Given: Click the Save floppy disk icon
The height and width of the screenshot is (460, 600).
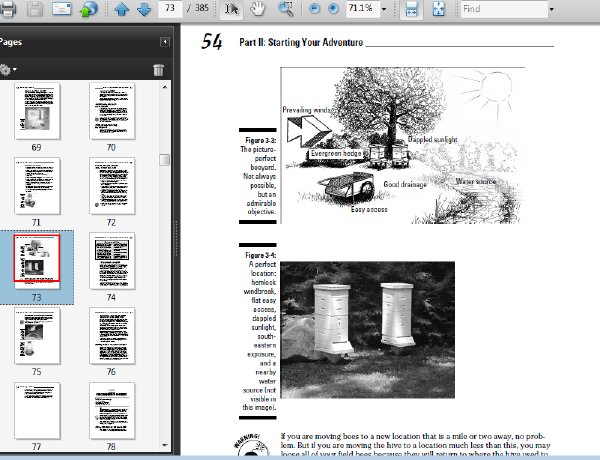Looking at the screenshot, I should (x=34, y=8).
